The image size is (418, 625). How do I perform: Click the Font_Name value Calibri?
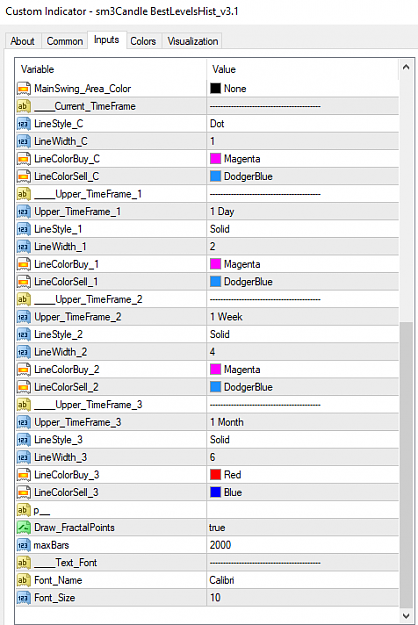(x=222, y=580)
